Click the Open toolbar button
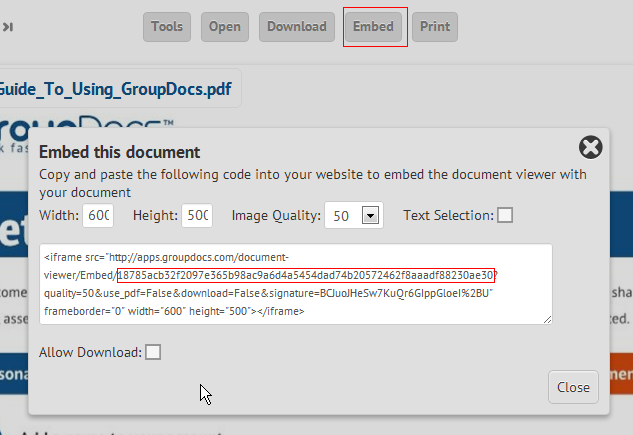Image resolution: width=633 pixels, height=435 pixels. click(225, 27)
